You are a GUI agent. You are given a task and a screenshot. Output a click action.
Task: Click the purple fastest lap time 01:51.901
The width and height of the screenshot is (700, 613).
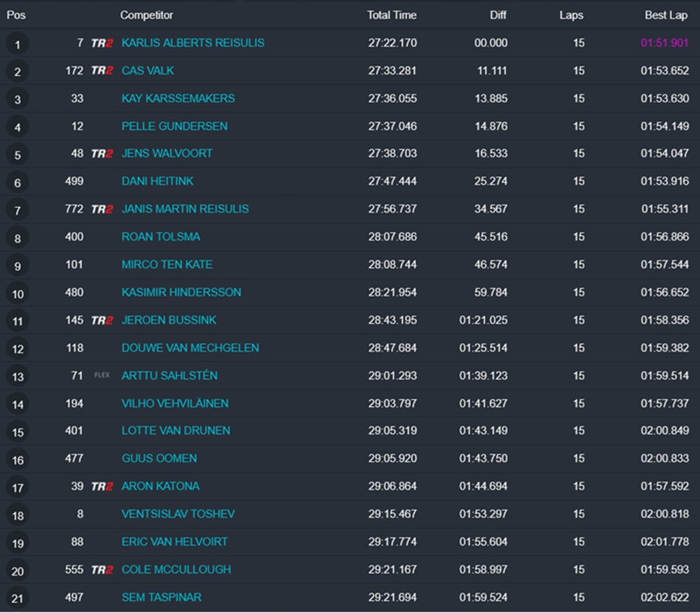coord(664,43)
